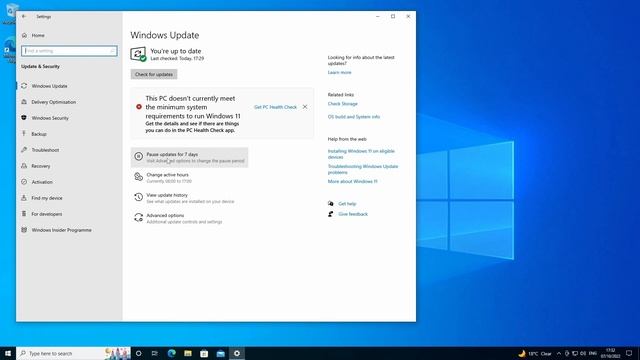Select Windows Update in the sidebar
The height and width of the screenshot is (360, 640).
[49, 86]
